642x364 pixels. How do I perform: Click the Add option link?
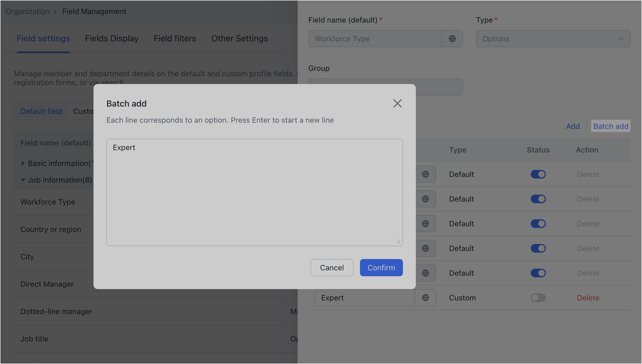click(573, 126)
